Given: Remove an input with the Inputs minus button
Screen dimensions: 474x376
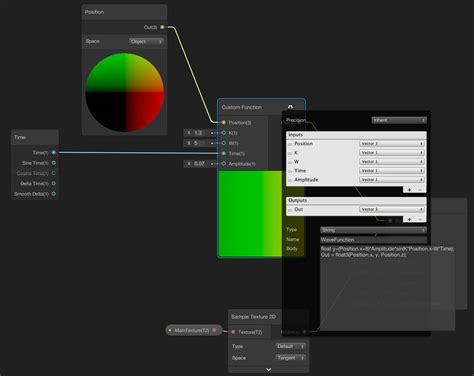Looking at the screenshot, I should click(x=420, y=190).
